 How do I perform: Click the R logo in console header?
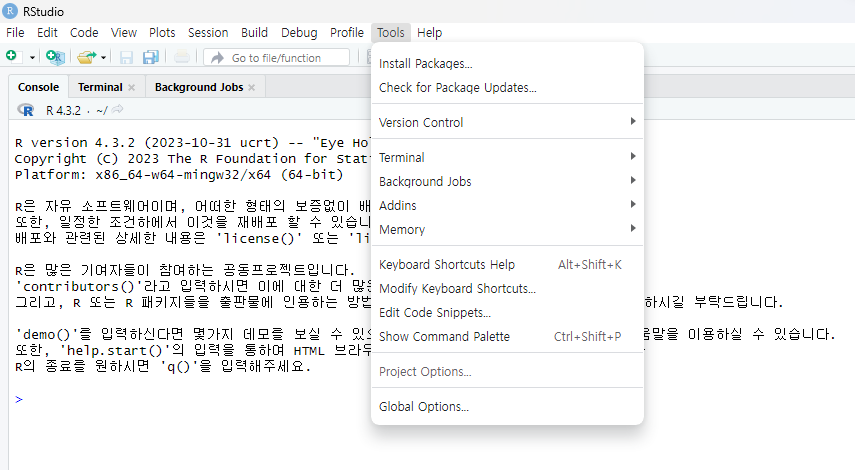click(x=26, y=110)
